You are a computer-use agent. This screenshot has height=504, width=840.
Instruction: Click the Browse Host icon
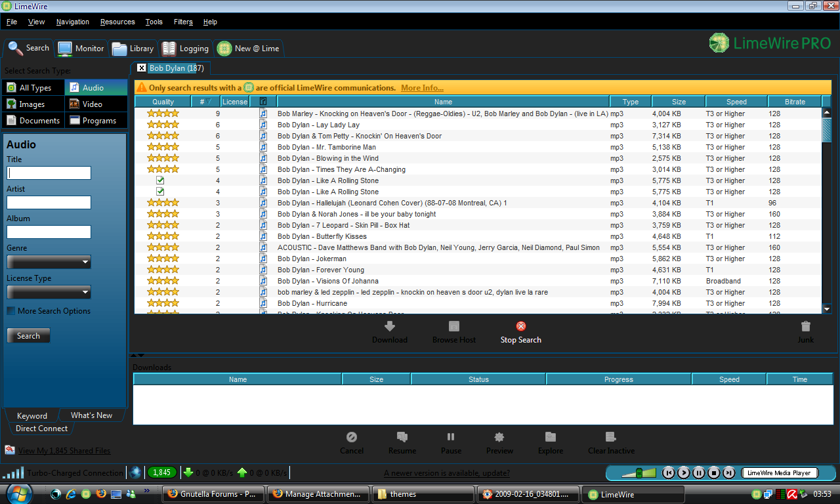454,326
